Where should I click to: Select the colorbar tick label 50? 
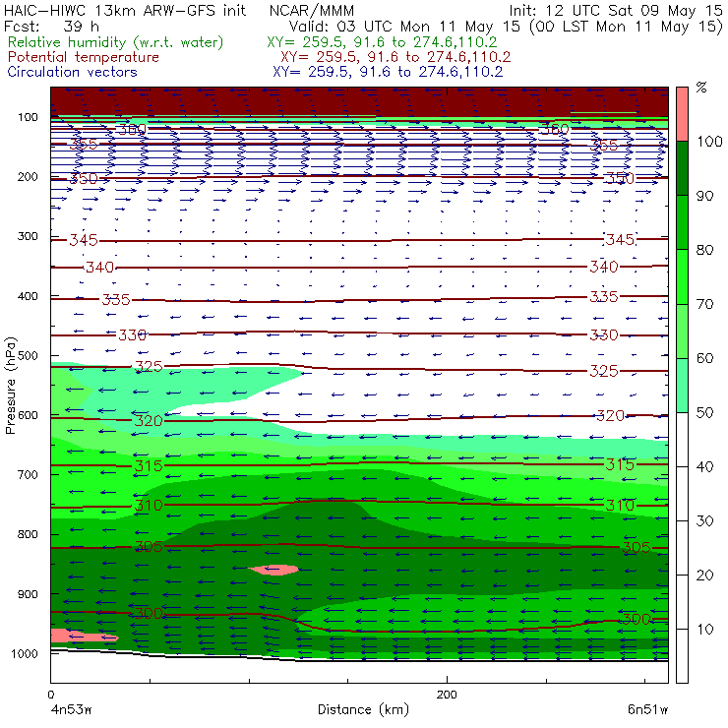[704, 413]
